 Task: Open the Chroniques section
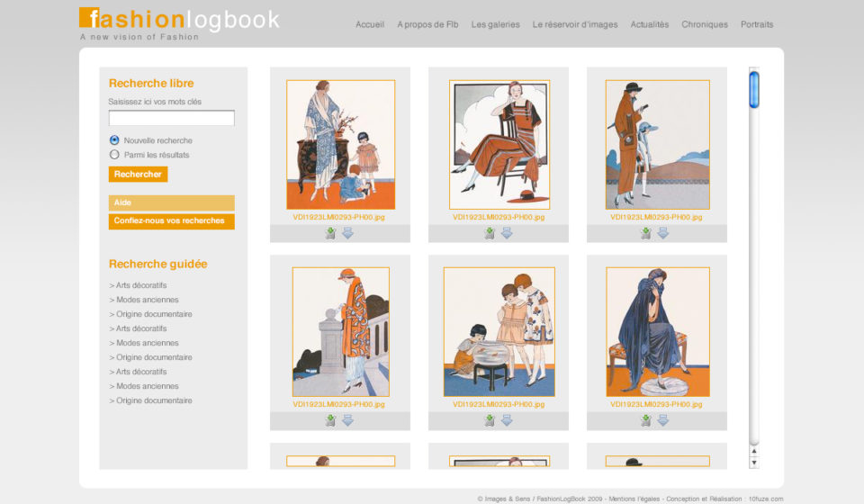point(704,24)
